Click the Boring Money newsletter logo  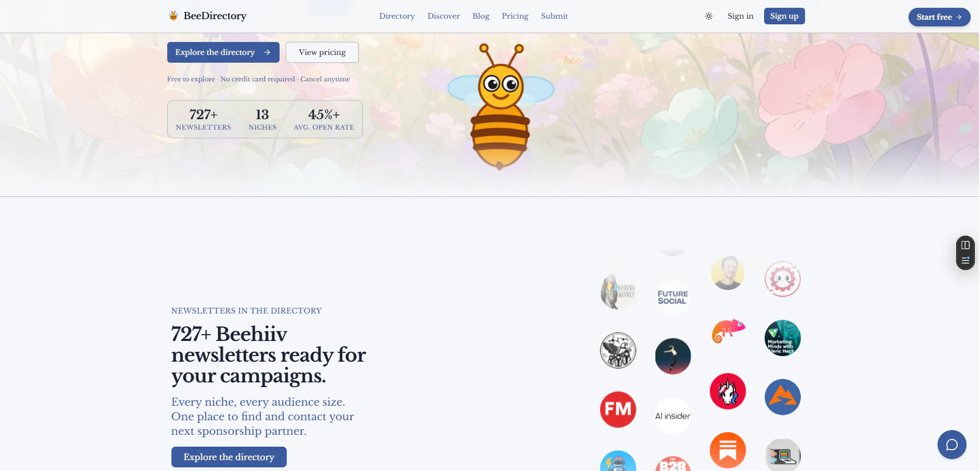[618, 292]
